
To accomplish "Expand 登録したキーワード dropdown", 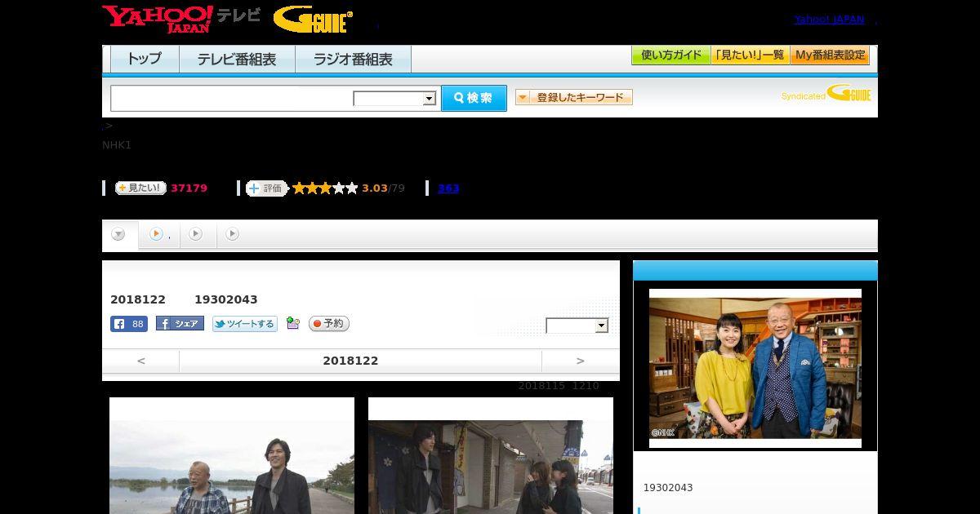I will [574, 97].
